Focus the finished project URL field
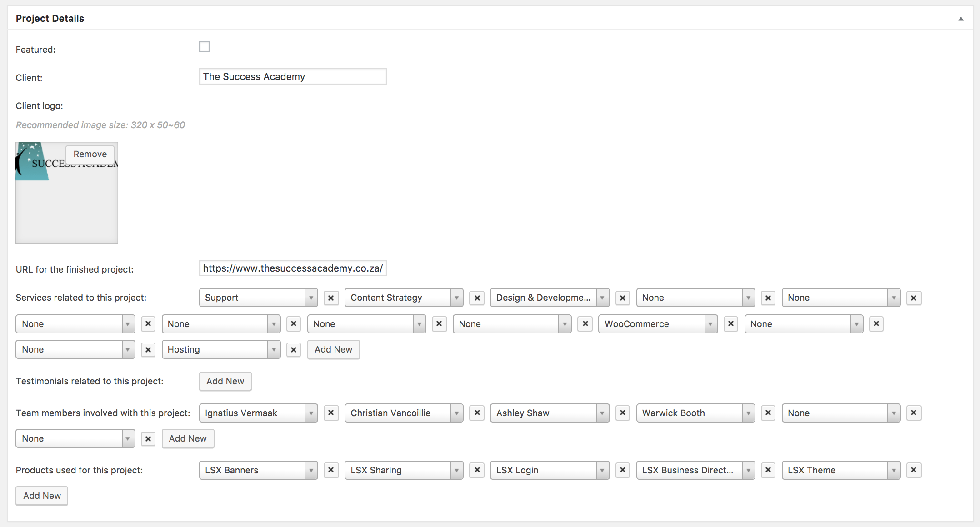Image resolution: width=980 pixels, height=527 pixels. 293,268
